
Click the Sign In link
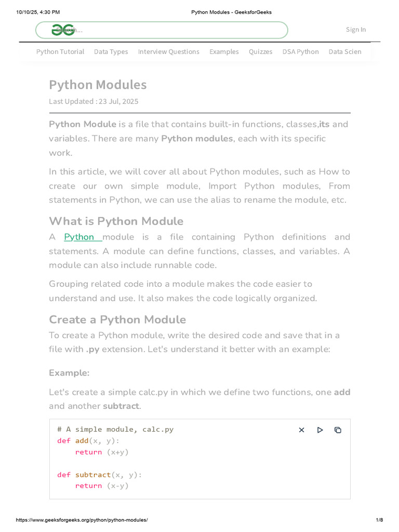(356, 30)
